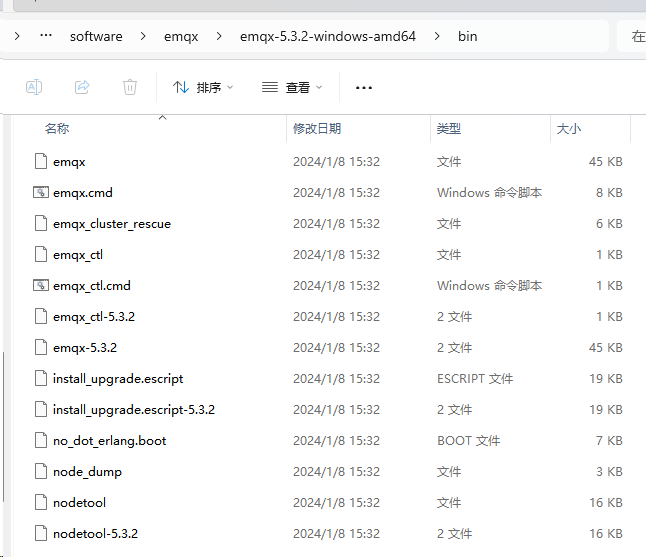Screen dimensions: 646x557
Task: Click the file name emqx_ctl.cmd
Action: click(x=92, y=286)
